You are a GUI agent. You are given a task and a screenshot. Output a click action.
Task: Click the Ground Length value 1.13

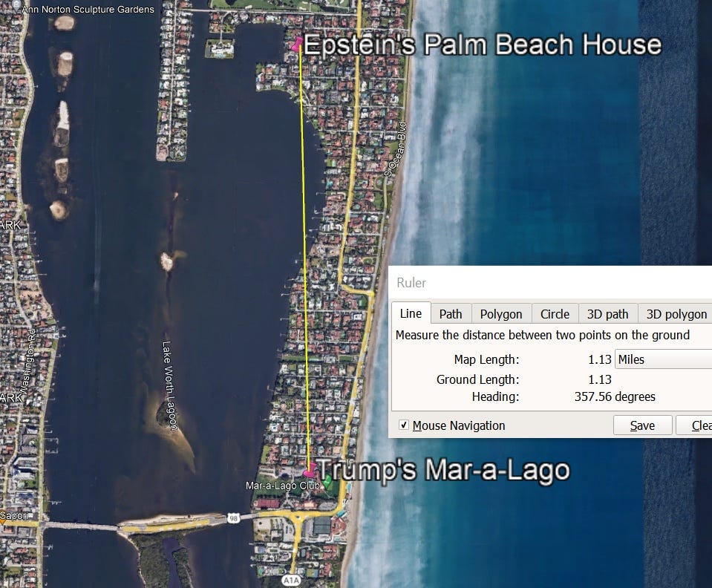(599, 379)
